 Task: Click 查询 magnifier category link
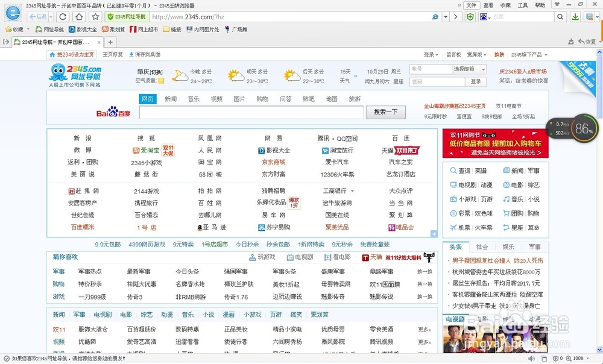tap(460, 171)
